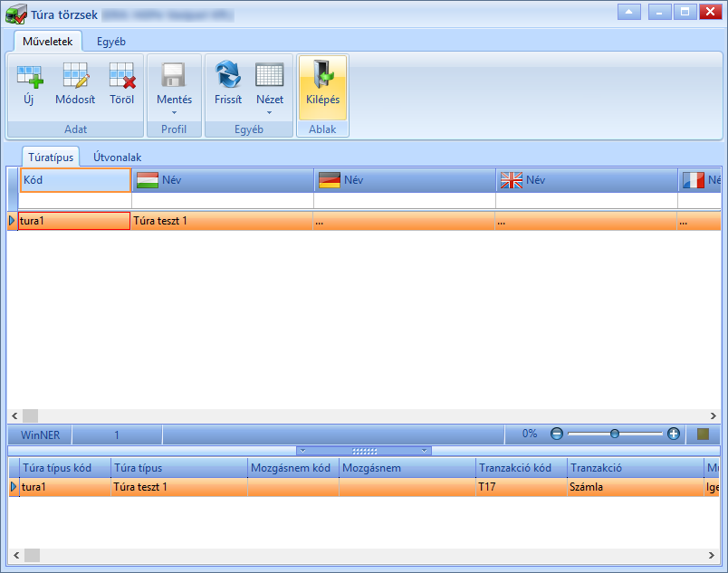The height and width of the screenshot is (573, 728).
Task: Click the German flag Név column header
Action: click(405, 180)
